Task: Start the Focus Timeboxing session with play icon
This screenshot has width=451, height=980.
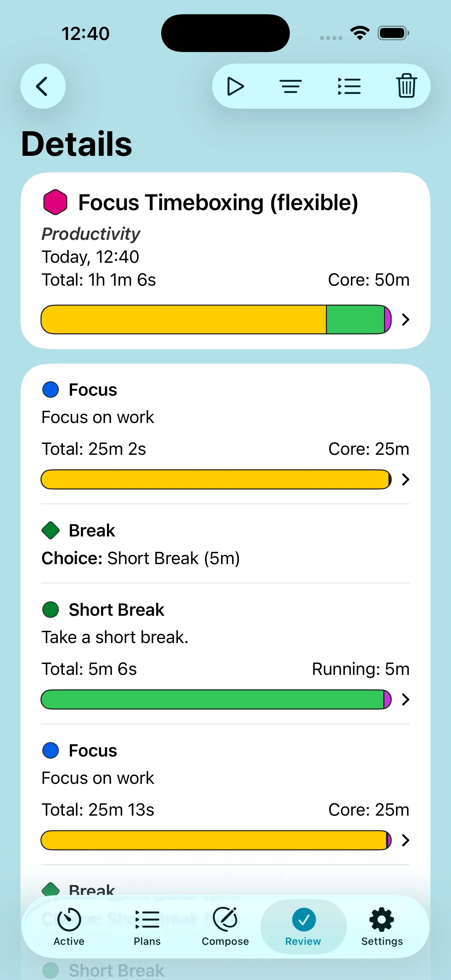Action: click(x=235, y=86)
